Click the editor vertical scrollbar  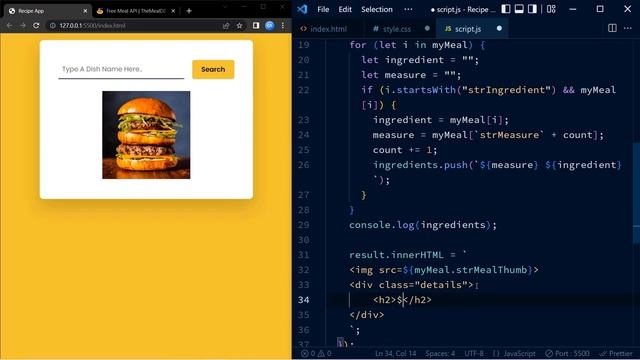(x=636, y=193)
